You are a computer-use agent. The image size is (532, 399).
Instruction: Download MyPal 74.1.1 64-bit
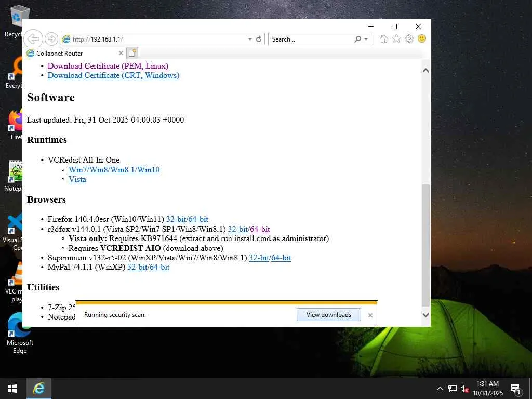coord(159,267)
